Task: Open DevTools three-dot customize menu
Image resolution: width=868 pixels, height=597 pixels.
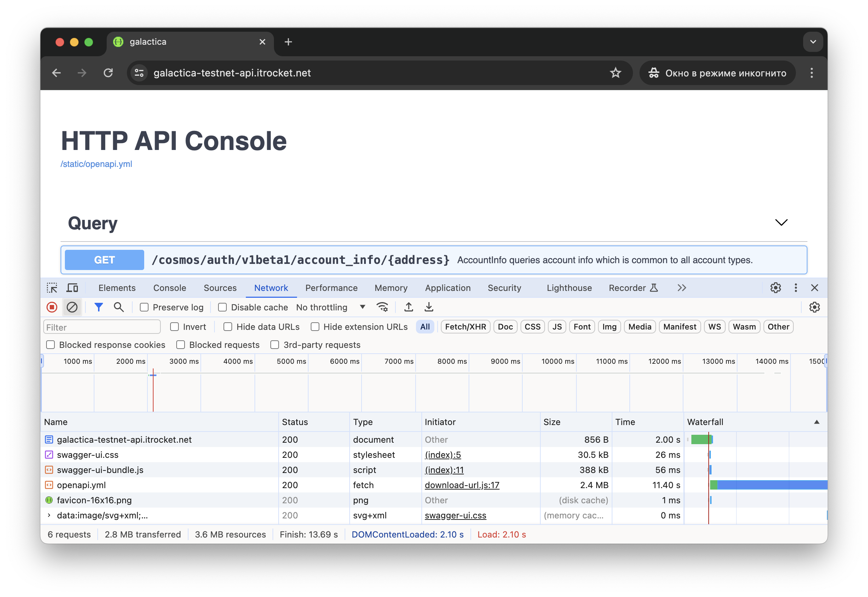Action: [795, 288]
